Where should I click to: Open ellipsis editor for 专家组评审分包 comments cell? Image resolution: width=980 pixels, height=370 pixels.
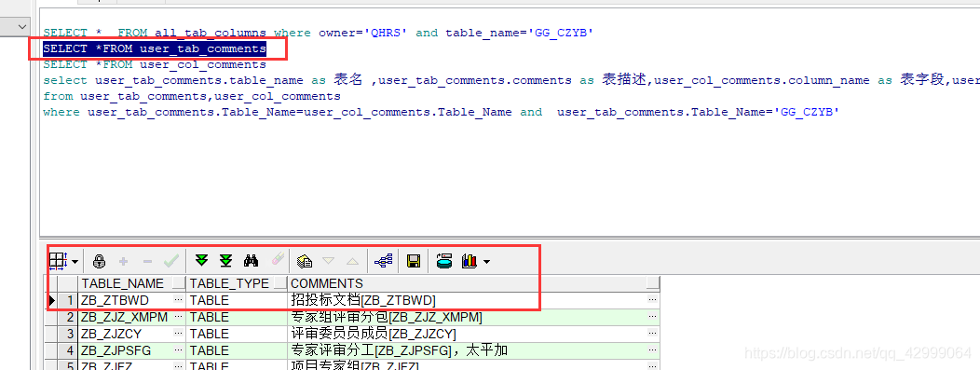[x=652, y=317]
